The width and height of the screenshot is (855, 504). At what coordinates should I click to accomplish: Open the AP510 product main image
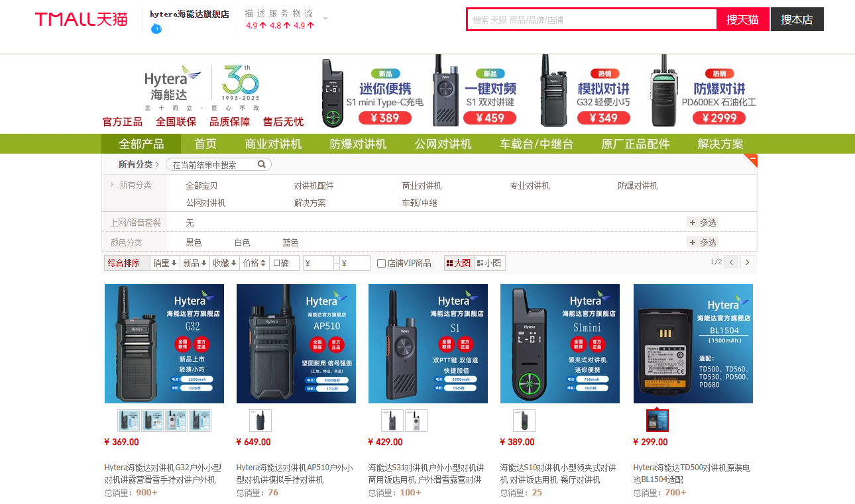coord(296,344)
